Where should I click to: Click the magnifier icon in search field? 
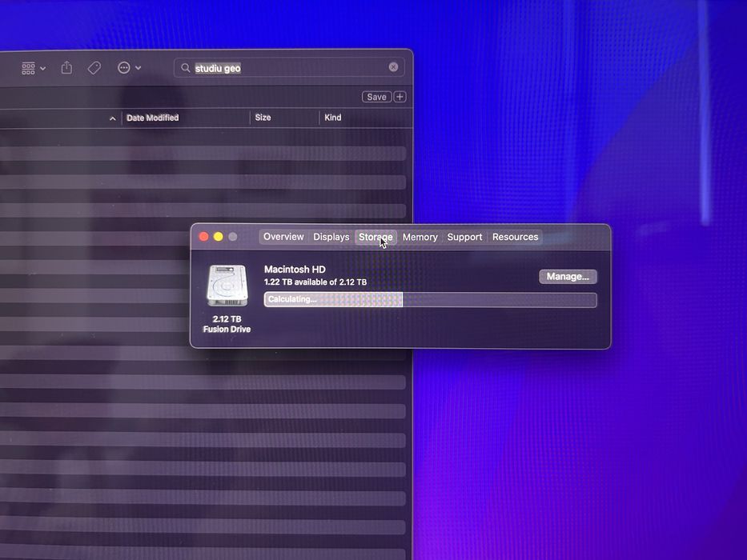185,68
